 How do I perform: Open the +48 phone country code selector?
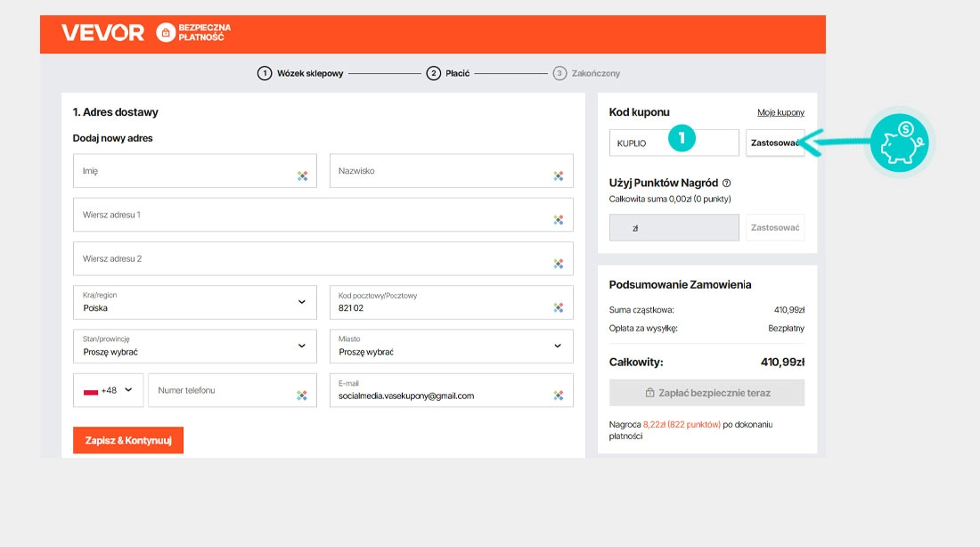[x=109, y=390]
